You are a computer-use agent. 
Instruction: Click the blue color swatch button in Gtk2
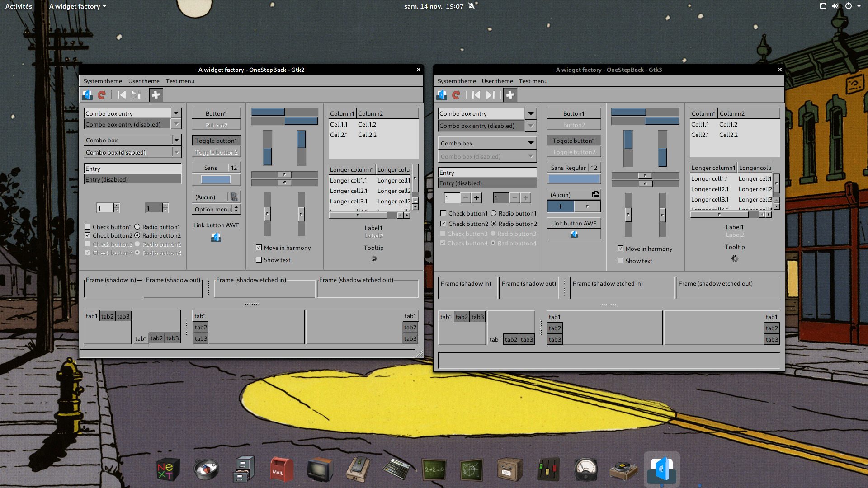pyautogui.click(x=216, y=179)
